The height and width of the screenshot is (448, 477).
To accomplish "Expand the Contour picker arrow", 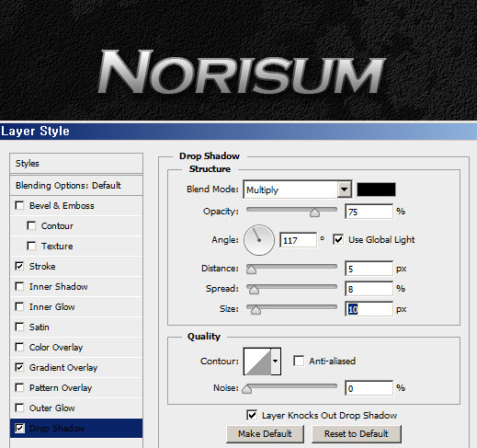I will pos(276,362).
